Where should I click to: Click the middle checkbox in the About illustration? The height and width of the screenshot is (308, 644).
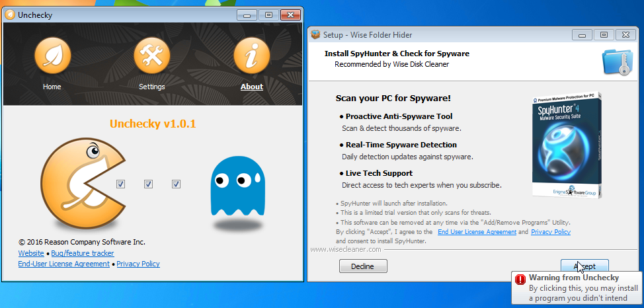(x=148, y=184)
